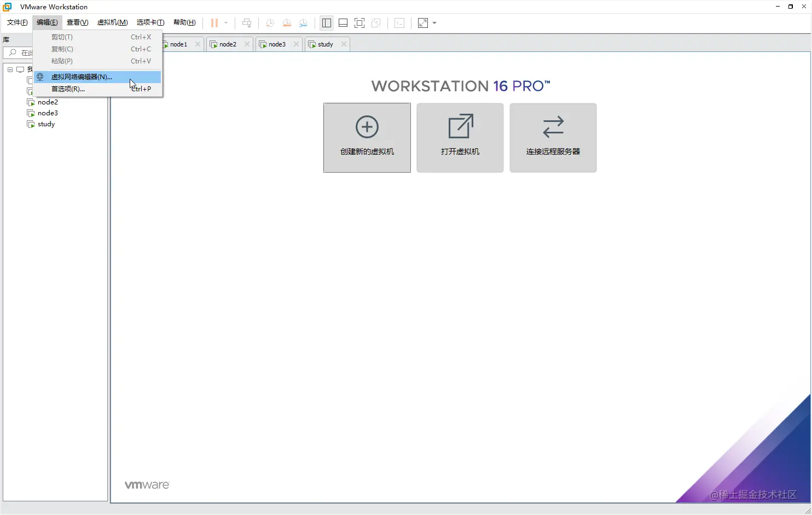Screen dimensions: 812x515
Task: Click the node2 VM icon in library
Action: pyautogui.click(x=31, y=102)
